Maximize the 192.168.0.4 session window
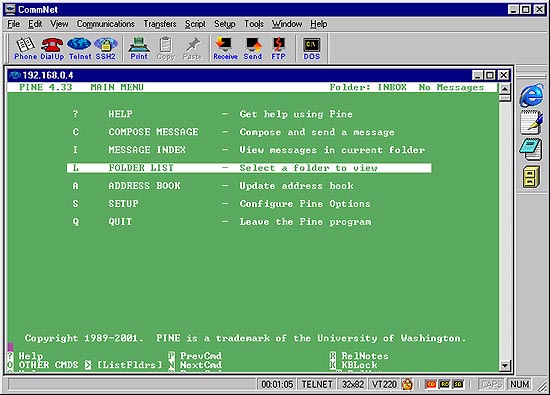The height and width of the screenshot is (395, 550). pos(490,75)
